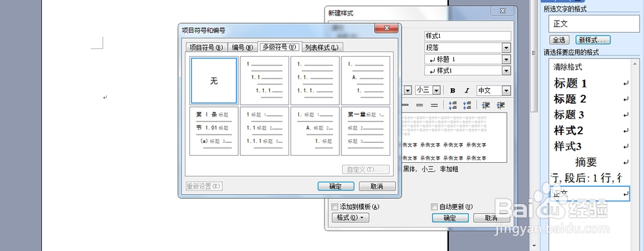This screenshot has width=644, height=251.
Task: Choose the 第一章 标题 1 outline thumbnail
Action: coord(366,131)
